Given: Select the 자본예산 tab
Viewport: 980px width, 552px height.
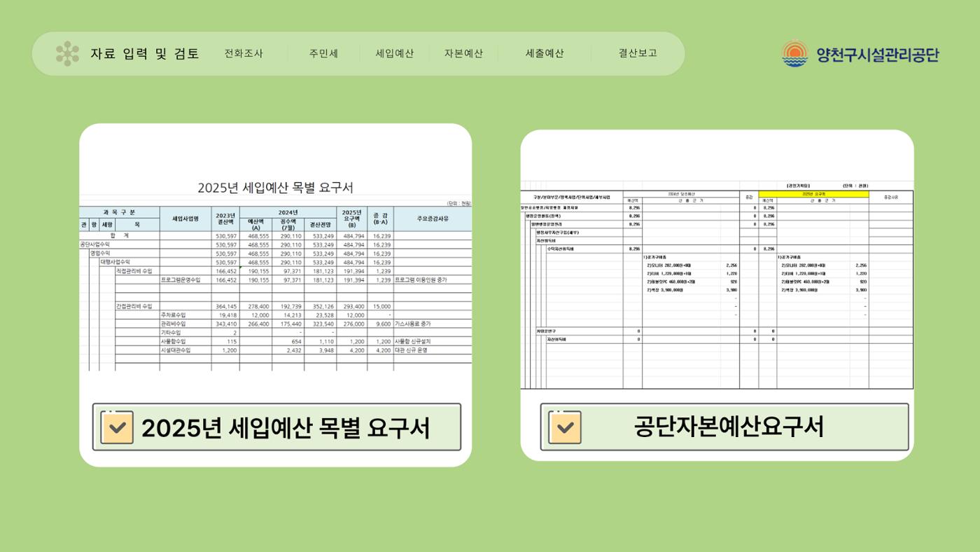Looking at the screenshot, I should (463, 53).
